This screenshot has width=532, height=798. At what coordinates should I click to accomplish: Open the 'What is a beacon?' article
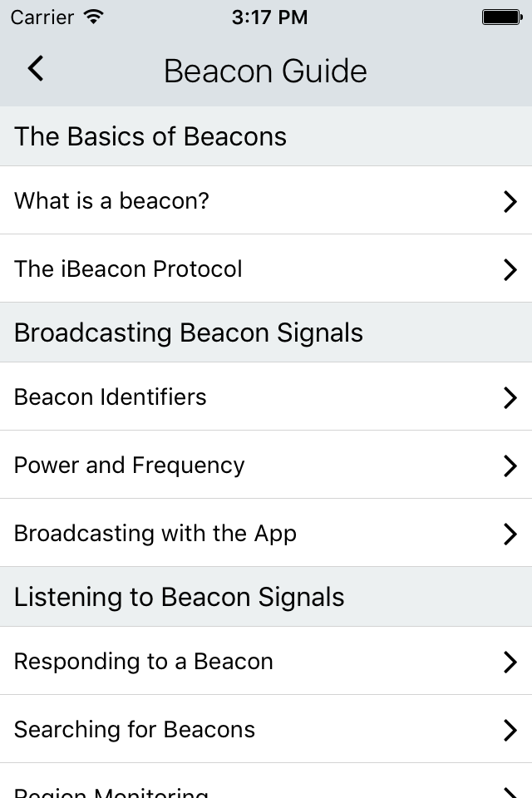click(x=266, y=200)
